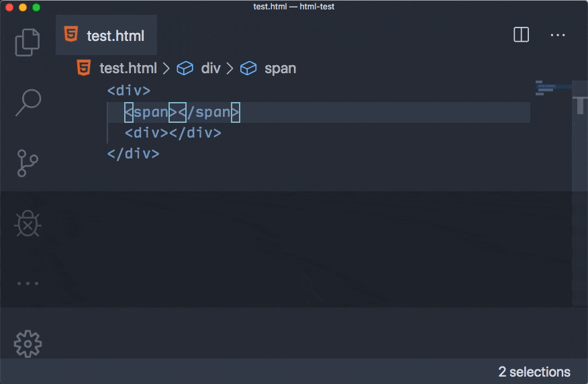
Task: Place cursor in the nested div line
Action: (173, 133)
